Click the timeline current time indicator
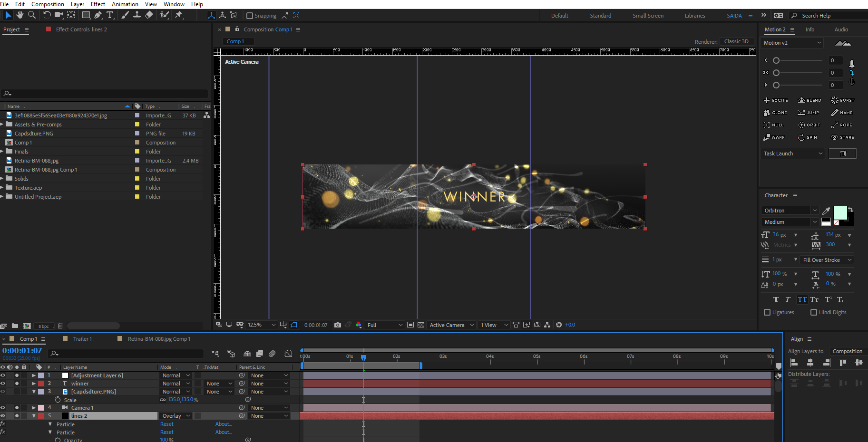 (x=363, y=357)
